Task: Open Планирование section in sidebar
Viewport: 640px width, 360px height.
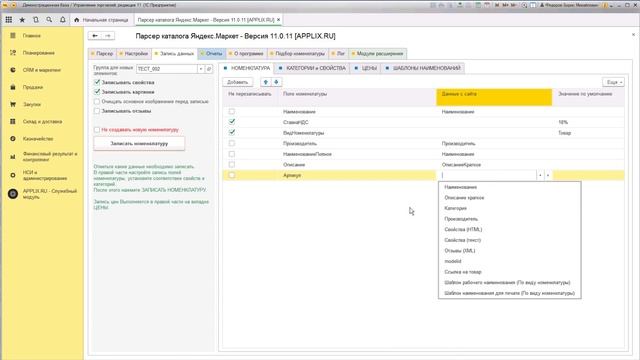Action: 38,53
